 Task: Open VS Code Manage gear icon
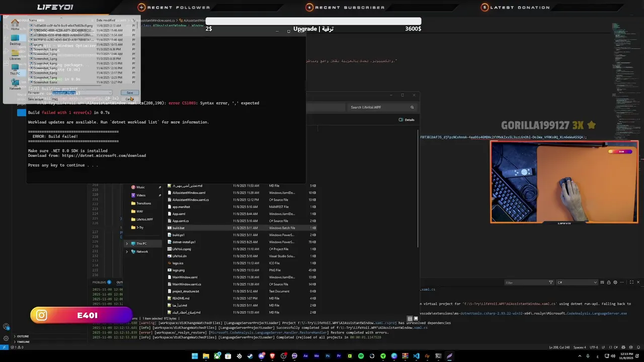pos(6,338)
